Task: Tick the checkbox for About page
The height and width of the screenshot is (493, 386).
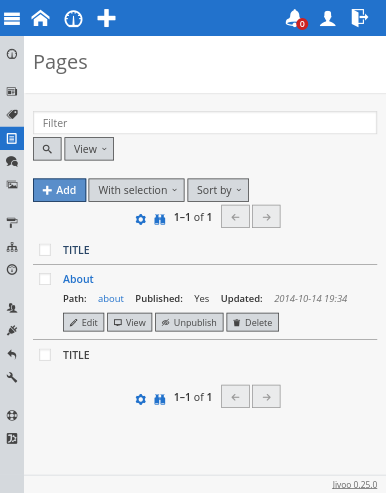Action: point(45,279)
